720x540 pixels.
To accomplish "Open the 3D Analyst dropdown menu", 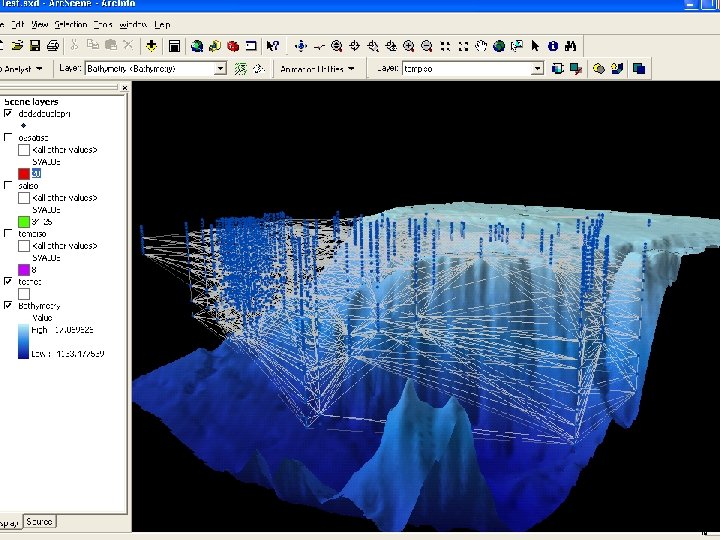I will (21, 69).
